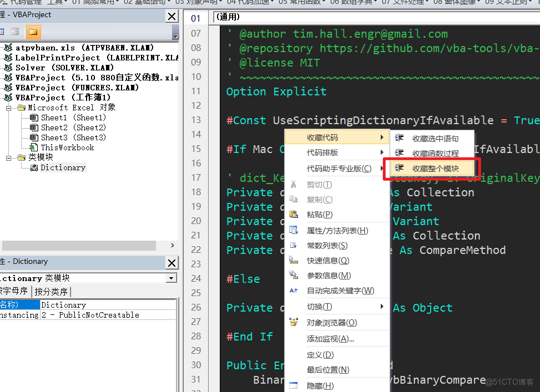Click the quick info icon beside 快速信息(Q)
The height and width of the screenshot is (392, 540).
point(292,259)
